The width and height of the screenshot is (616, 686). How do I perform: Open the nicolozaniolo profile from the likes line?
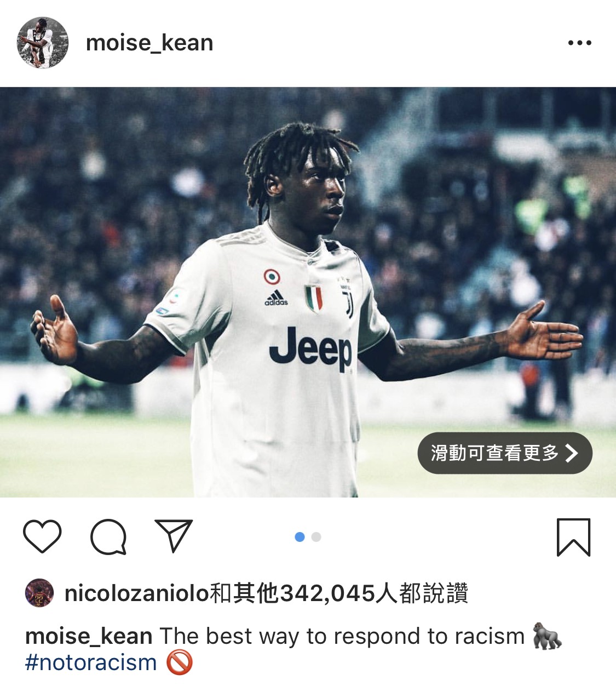[137, 593]
